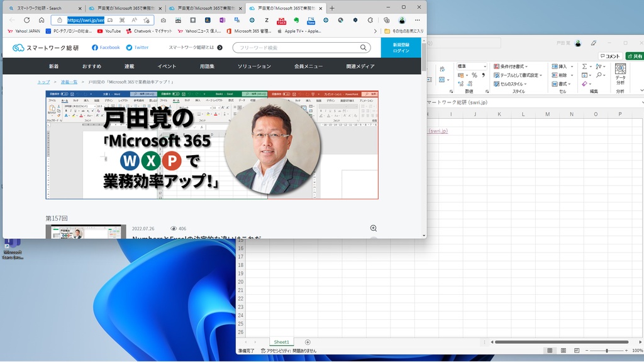Screen dimensions: 644x362
Task: Open Edge collections icon
Action: 387,20
